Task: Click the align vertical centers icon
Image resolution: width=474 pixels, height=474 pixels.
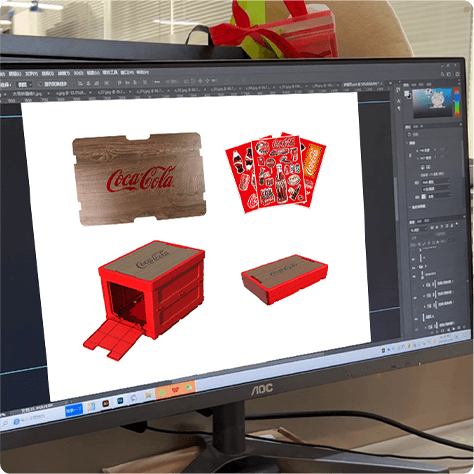Action: pos(127,83)
